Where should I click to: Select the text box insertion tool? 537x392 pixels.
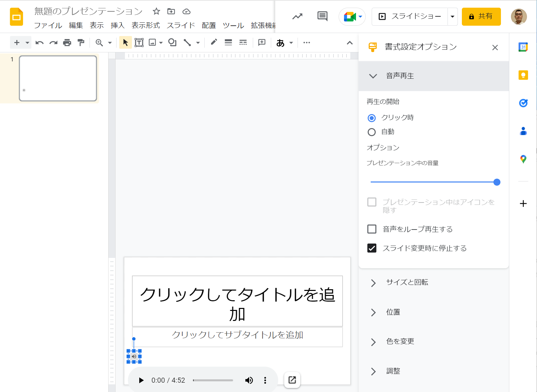[139, 42]
